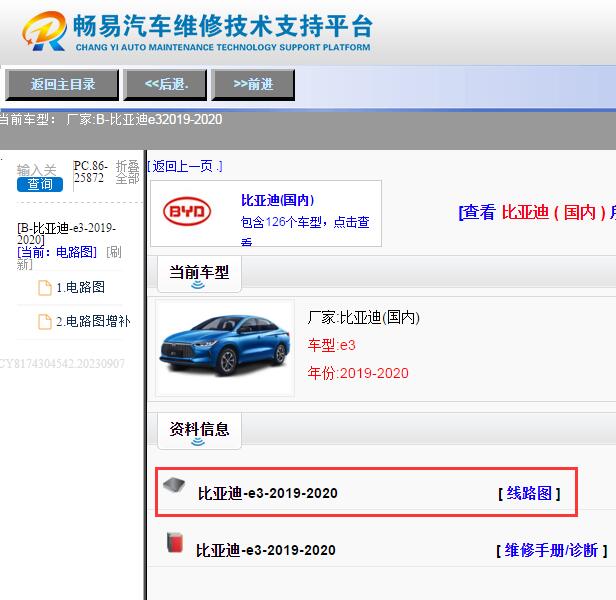Click the gray book icon of 线路图 row

pyautogui.click(x=174, y=485)
